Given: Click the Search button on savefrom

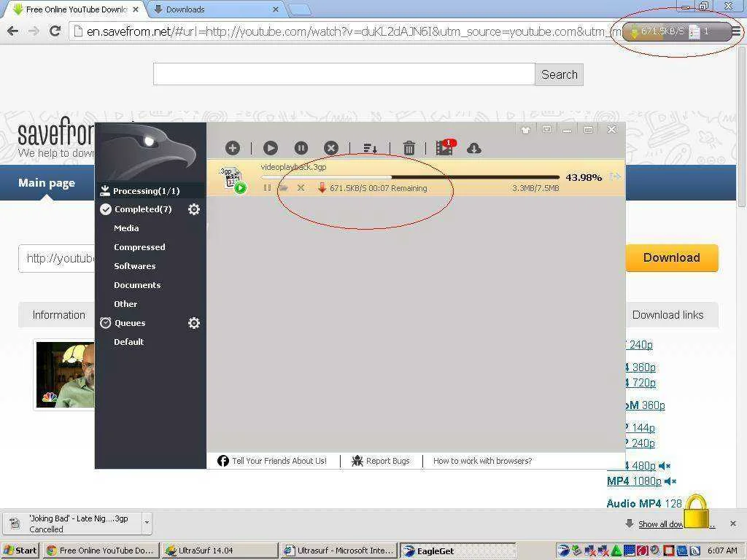Looking at the screenshot, I should pos(560,74).
